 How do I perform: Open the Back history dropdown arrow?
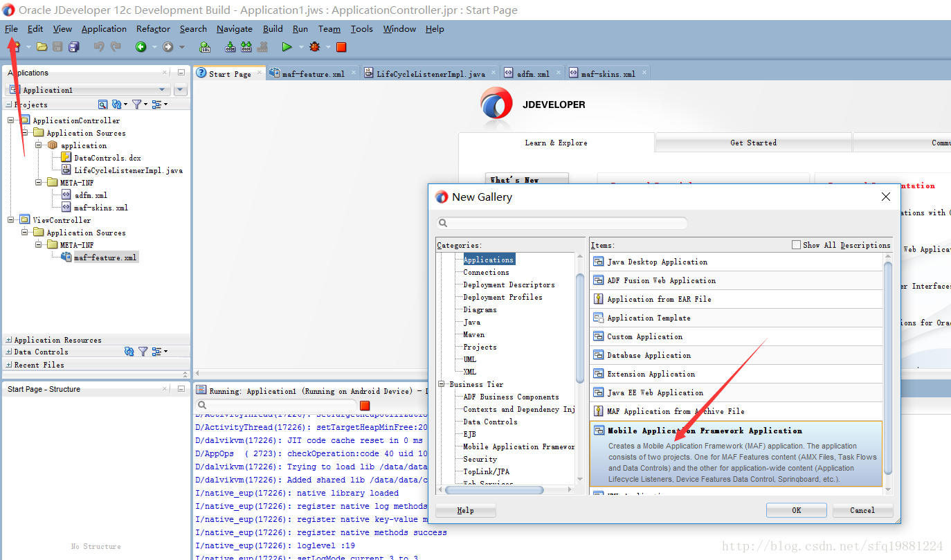(154, 47)
